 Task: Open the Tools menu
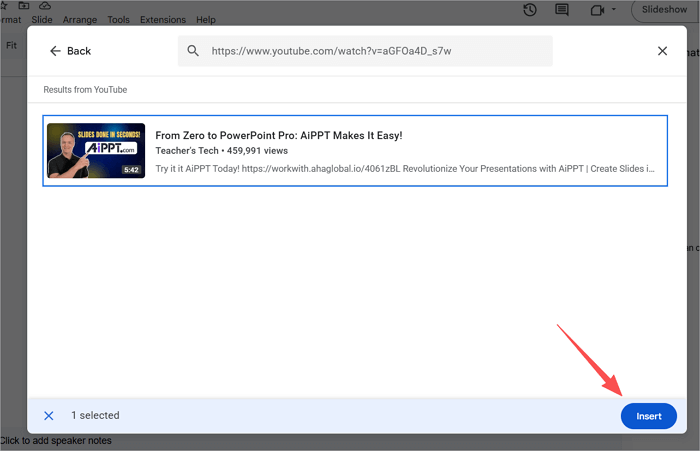point(118,20)
